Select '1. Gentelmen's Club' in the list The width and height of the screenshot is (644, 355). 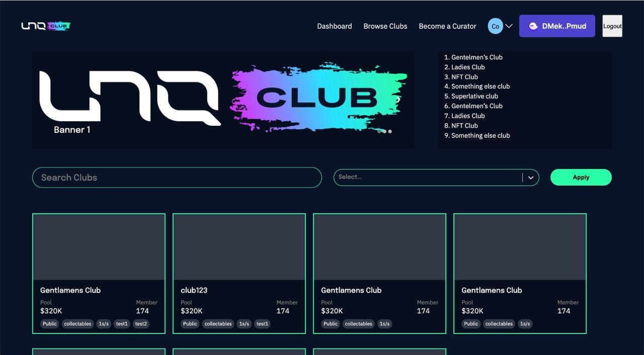pyautogui.click(x=473, y=57)
